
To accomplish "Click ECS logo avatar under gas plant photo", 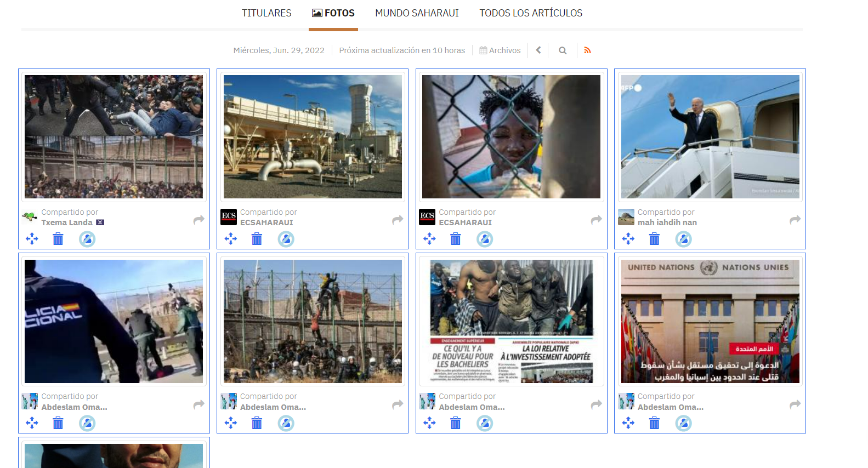I will [229, 217].
